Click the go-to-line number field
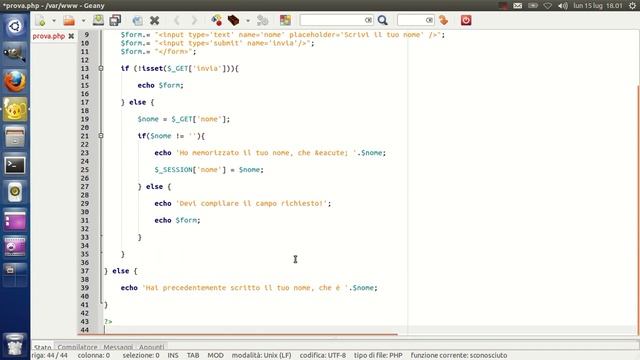Screen dimensions: 640x360 tap(411, 20)
